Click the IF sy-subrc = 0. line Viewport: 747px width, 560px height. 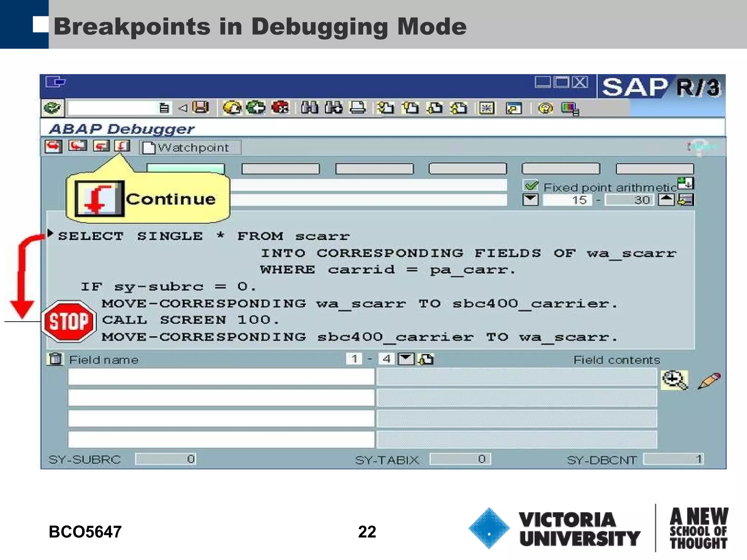[169, 287]
